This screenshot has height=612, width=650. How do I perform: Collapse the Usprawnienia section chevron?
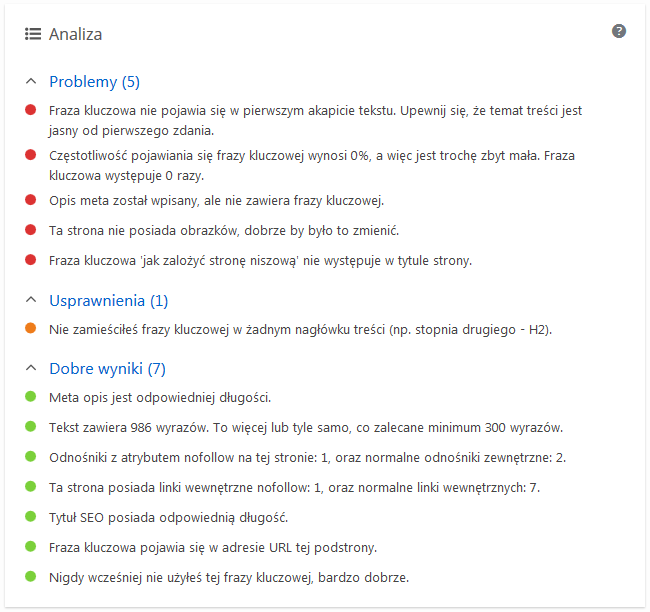tap(31, 300)
